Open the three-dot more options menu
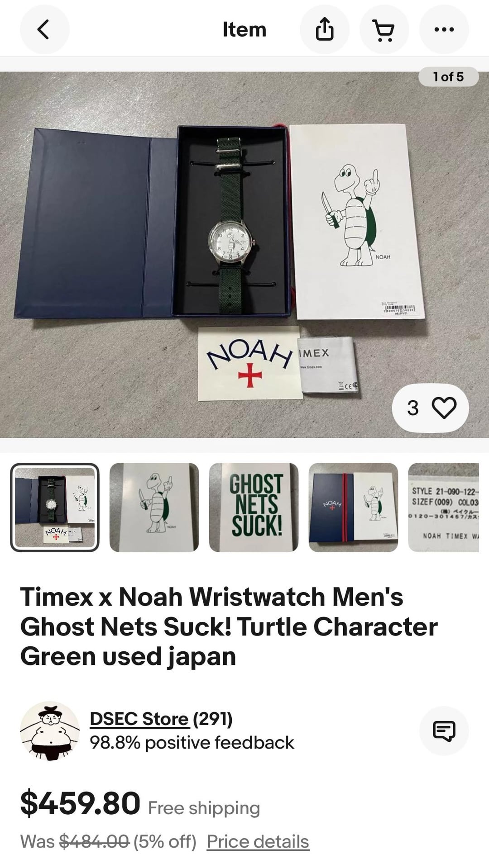489x868 pixels. [444, 30]
